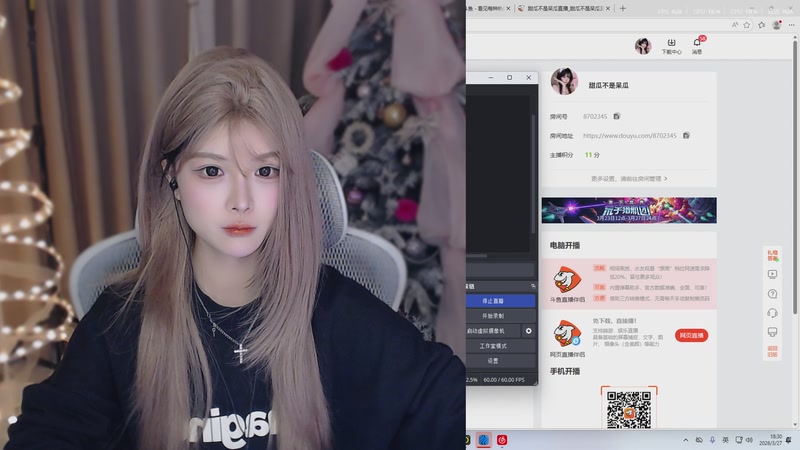Viewport: 800px width, 450px height.
Task: Click the room URL https://www.douyu.com/8702345
Action: click(x=630, y=136)
